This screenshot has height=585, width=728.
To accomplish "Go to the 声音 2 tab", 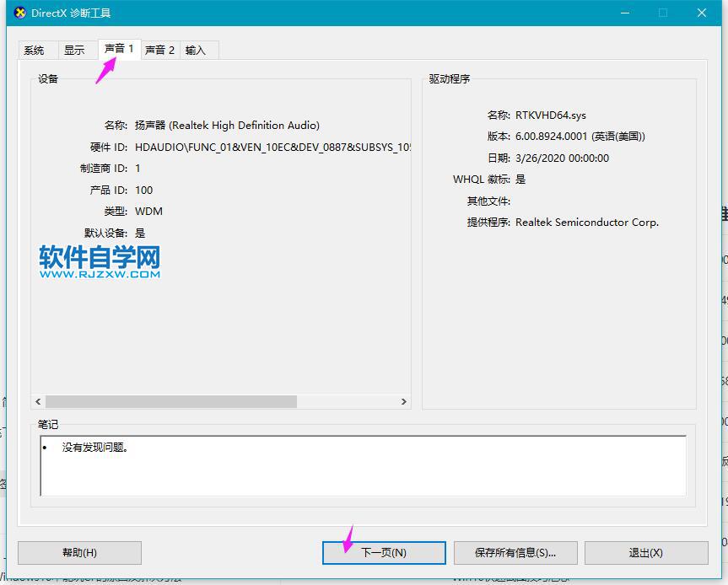I will click(159, 51).
